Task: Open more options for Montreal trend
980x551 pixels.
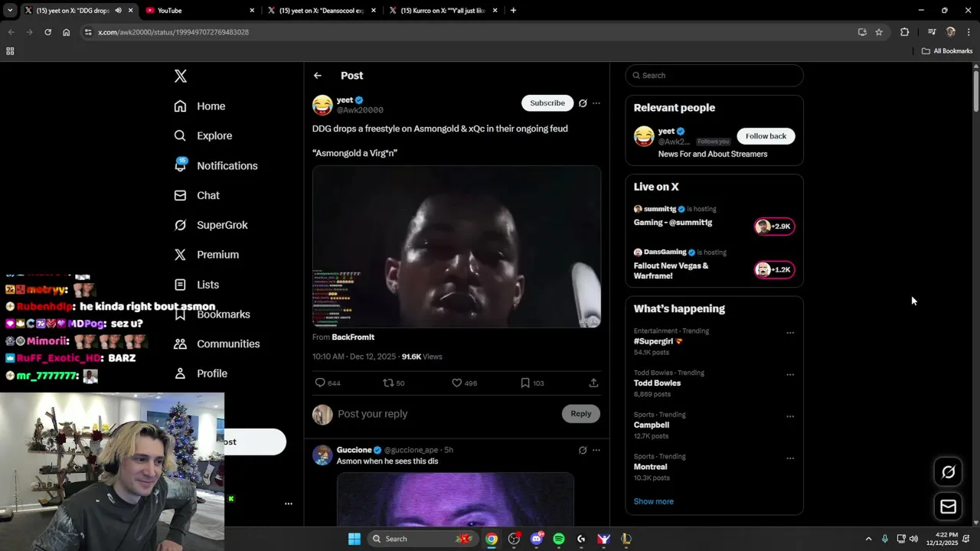Action: pyautogui.click(x=790, y=458)
